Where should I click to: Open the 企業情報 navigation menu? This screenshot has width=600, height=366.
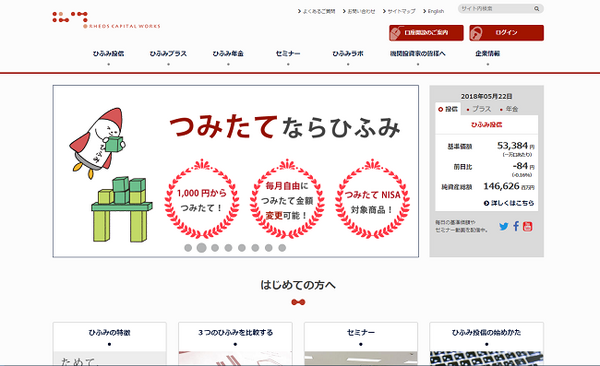click(x=488, y=54)
